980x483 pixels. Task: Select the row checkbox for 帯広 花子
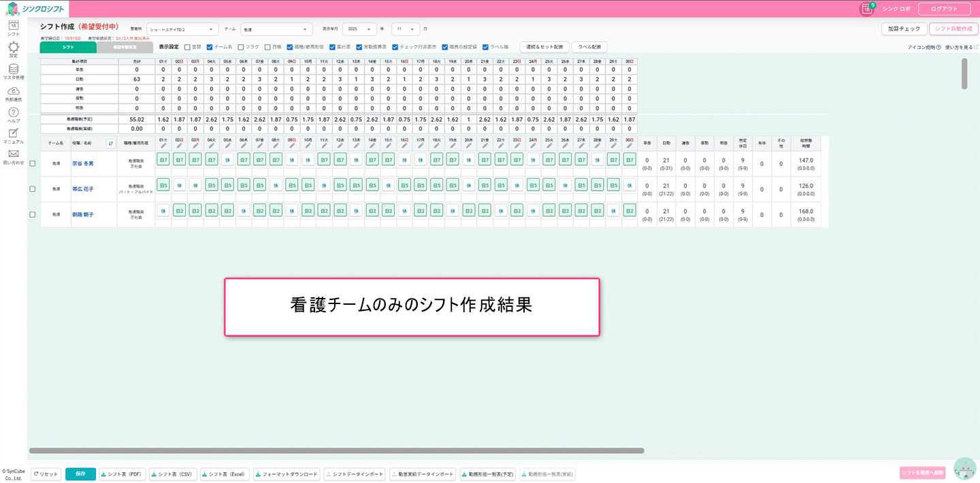32,189
